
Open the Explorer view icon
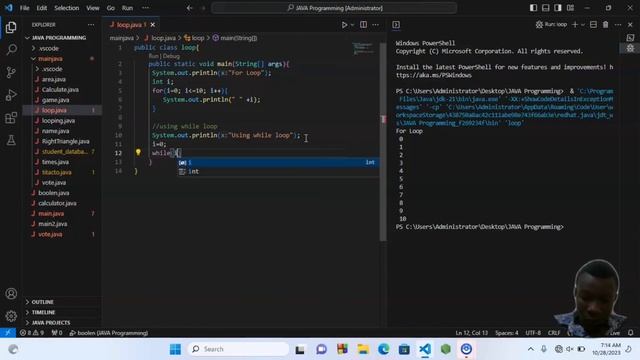(11, 27)
